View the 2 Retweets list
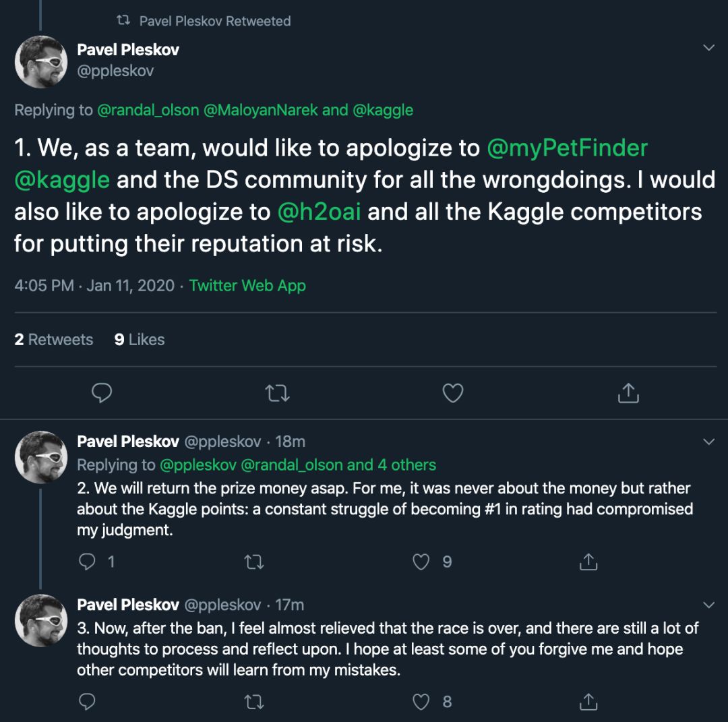The width and height of the screenshot is (728, 722). pyautogui.click(x=54, y=340)
